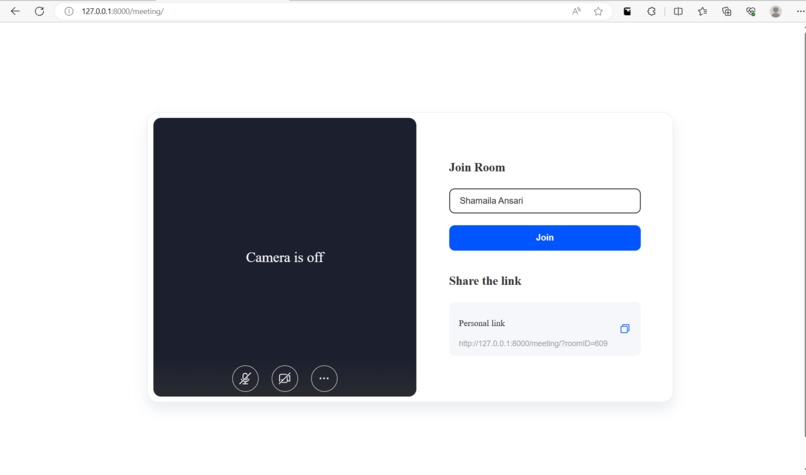Click the Join Room heading

(x=477, y=168)
